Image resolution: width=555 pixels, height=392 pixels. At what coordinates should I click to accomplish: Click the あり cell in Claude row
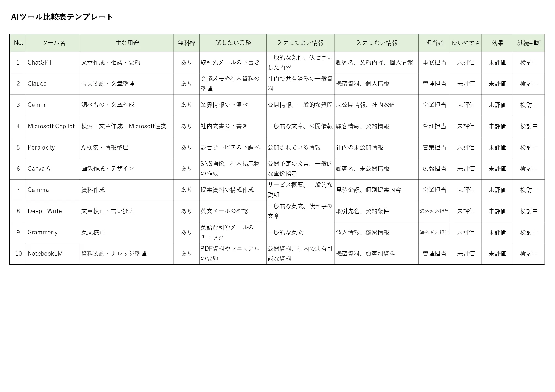pyautogui.click(x=187, y=84)
